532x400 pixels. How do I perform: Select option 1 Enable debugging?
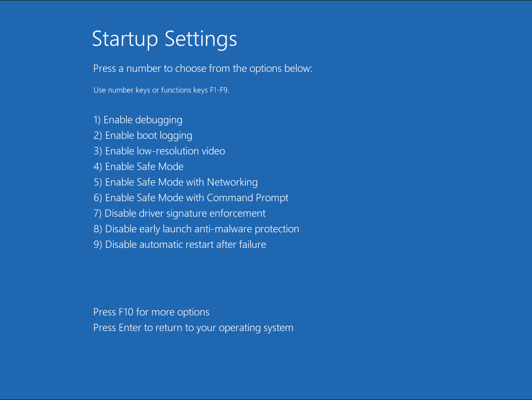click(x=138, y=119)
